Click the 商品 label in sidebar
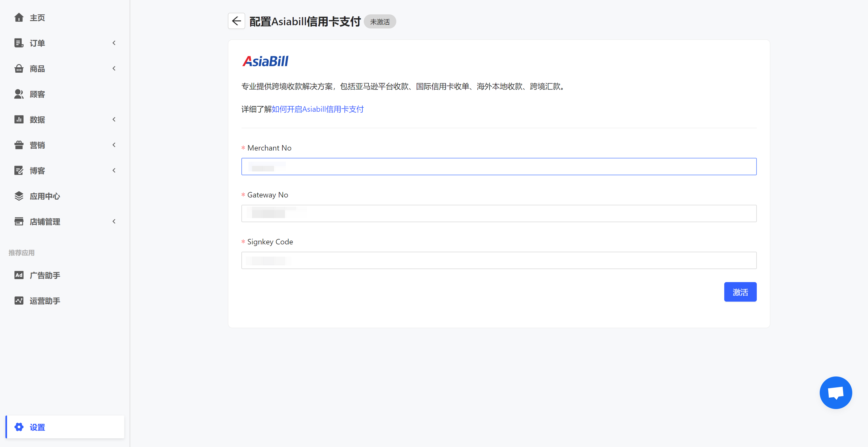The width and height of the screenshot is (868, 447). tap(37, 69)
